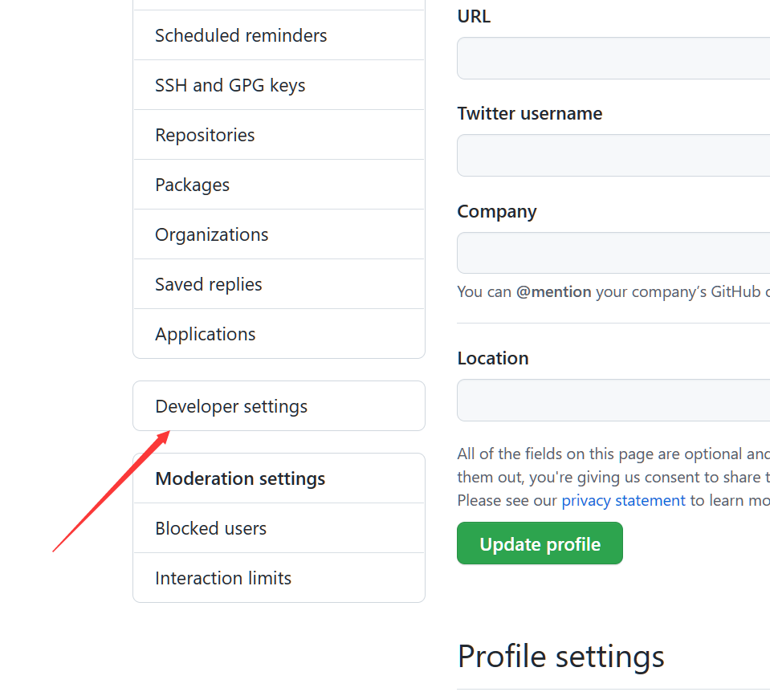Open Developer settings
This screenshot has height=700, width=770.
(x=231, y=406)
